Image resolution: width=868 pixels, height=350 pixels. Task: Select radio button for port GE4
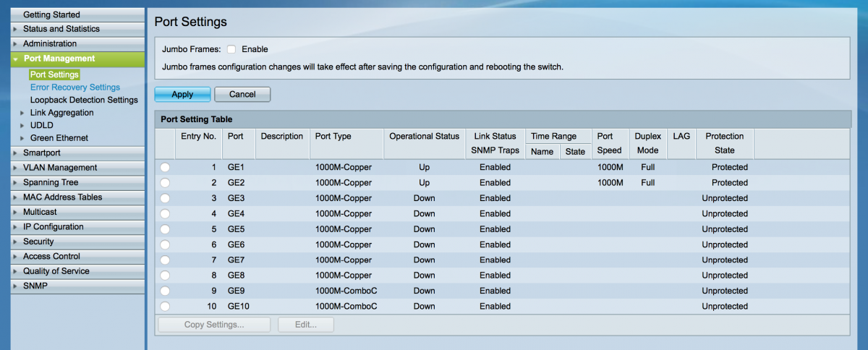pyautogui.click(x=165, y=213)
